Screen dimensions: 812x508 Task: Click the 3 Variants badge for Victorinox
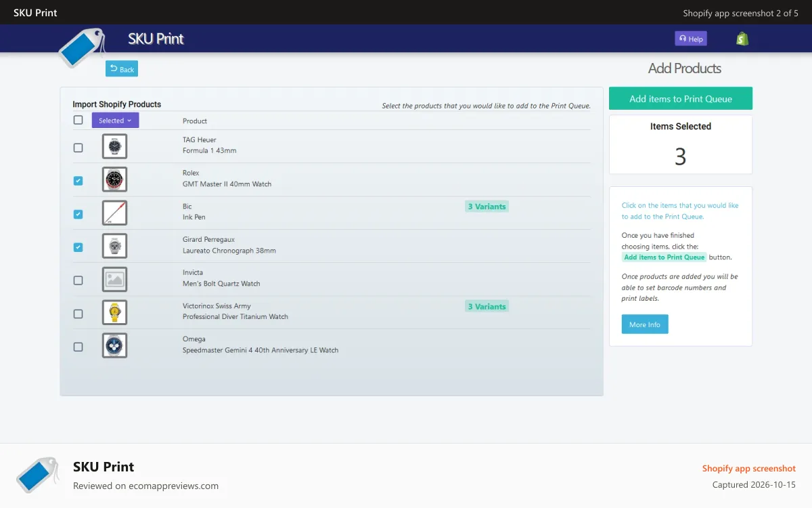[x=487, y=307]
